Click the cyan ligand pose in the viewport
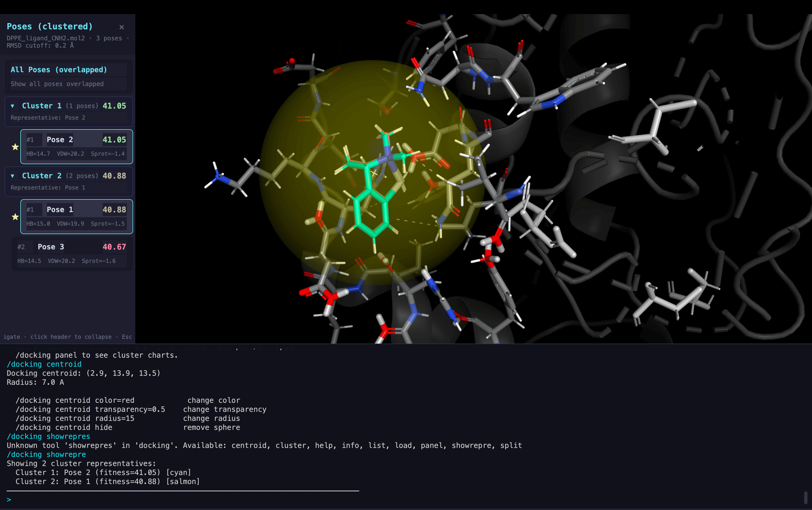This screenshot has height=510, width=812. (371, 216)
